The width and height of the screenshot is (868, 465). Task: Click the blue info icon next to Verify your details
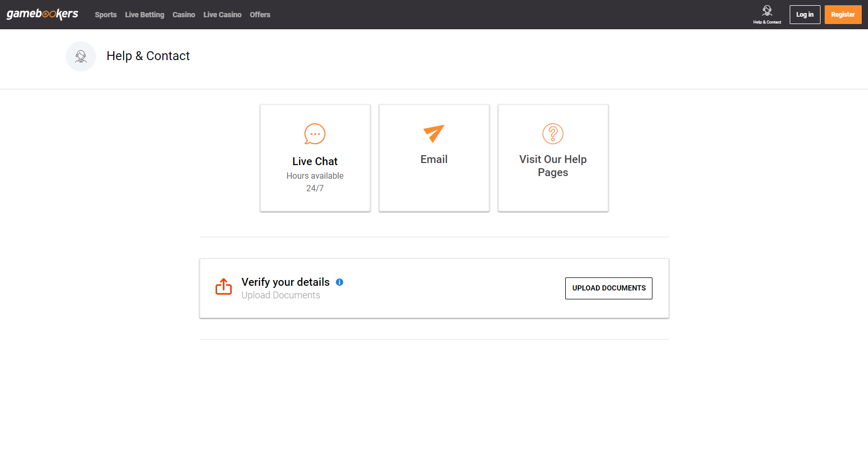pyautogui.click(x=339, y=282)
